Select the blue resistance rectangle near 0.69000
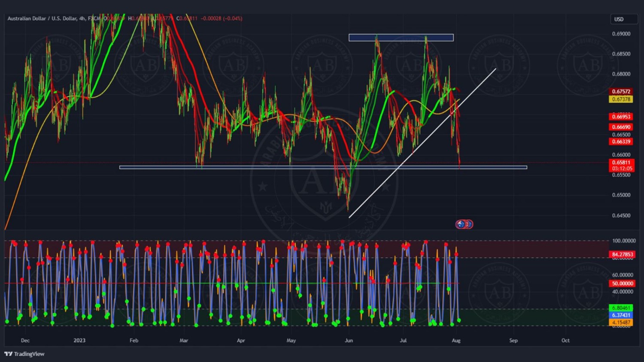The image size is (644, 362). coord(401,38)
